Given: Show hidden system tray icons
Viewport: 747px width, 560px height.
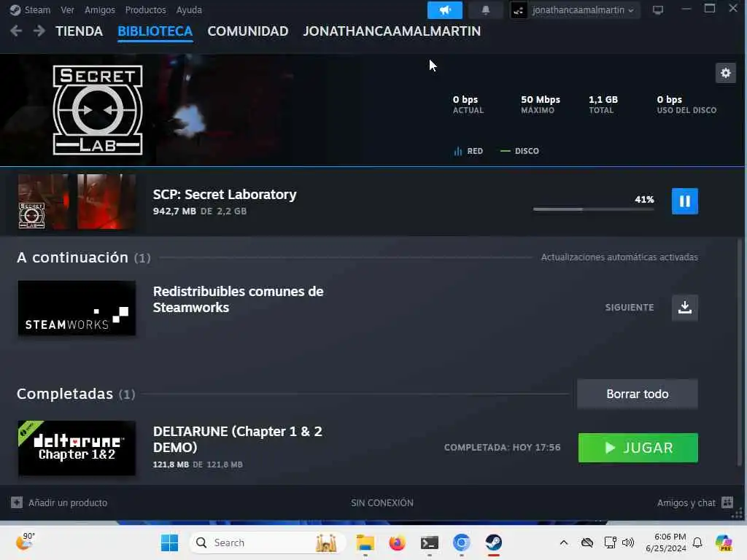Looking at the screenshot, I should (x=564, y=542).
